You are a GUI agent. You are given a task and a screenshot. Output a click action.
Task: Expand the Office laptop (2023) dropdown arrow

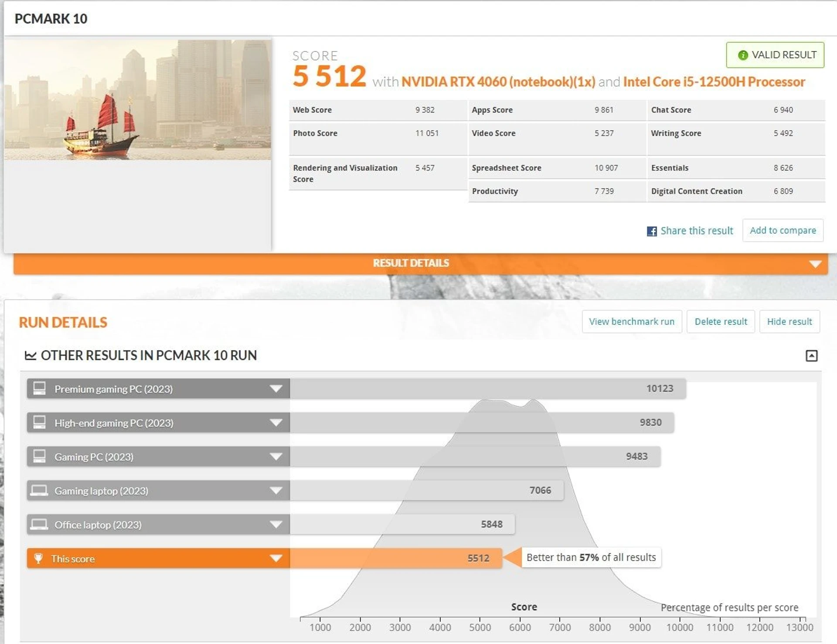pyautogui.click(x=276, y=525)
